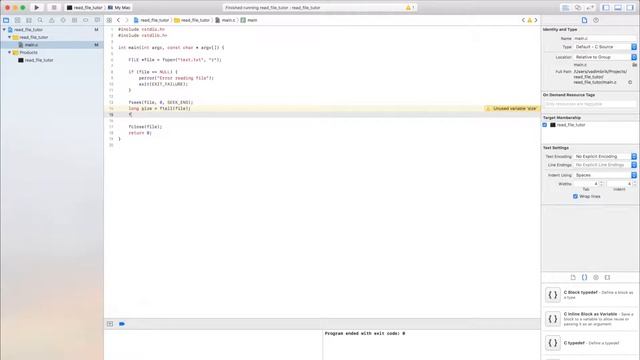Click the On Demand Resource Tags field
640x360 pixels.
tap(590, 104)
